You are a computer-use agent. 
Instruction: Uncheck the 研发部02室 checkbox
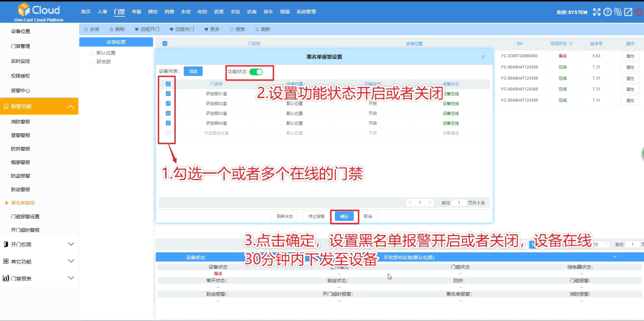click(x=168, y=104)
